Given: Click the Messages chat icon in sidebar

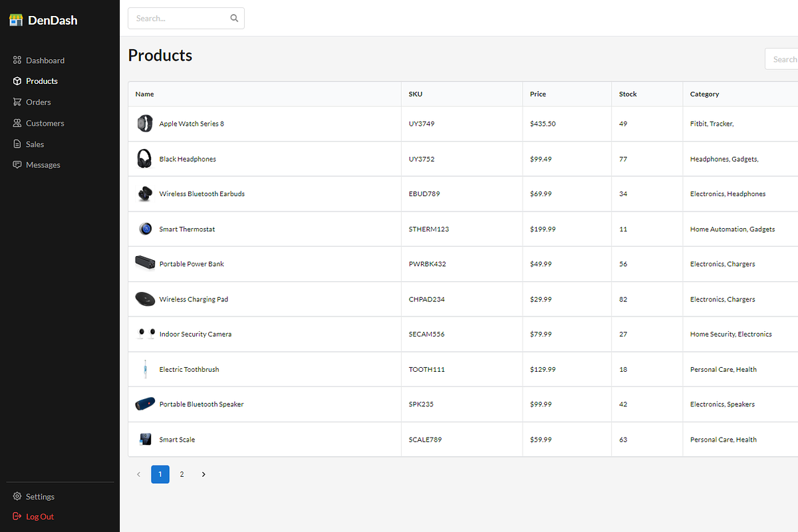Looking at the screenshot, I should pyautogui.click(x=17, y=165).
